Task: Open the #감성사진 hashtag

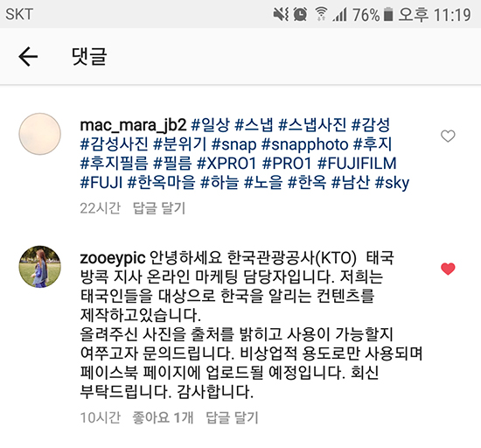Action: pyautogui.click(x=114, y=144)
